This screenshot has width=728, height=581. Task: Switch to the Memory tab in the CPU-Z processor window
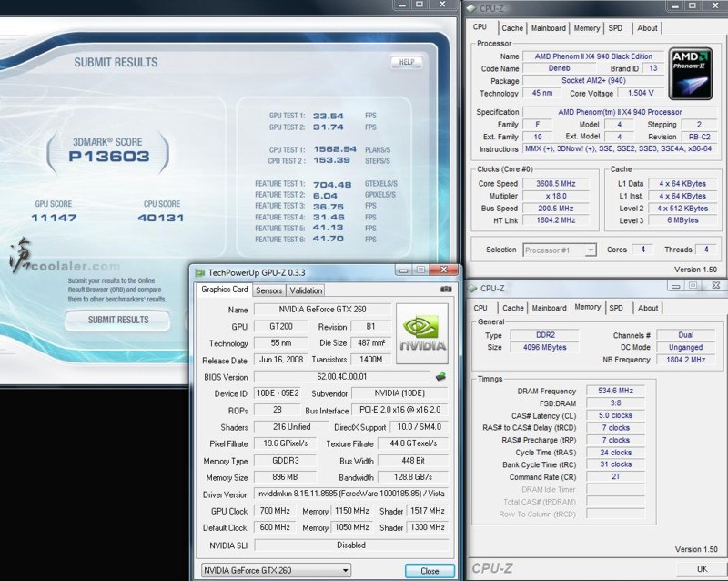pos(586,28)
